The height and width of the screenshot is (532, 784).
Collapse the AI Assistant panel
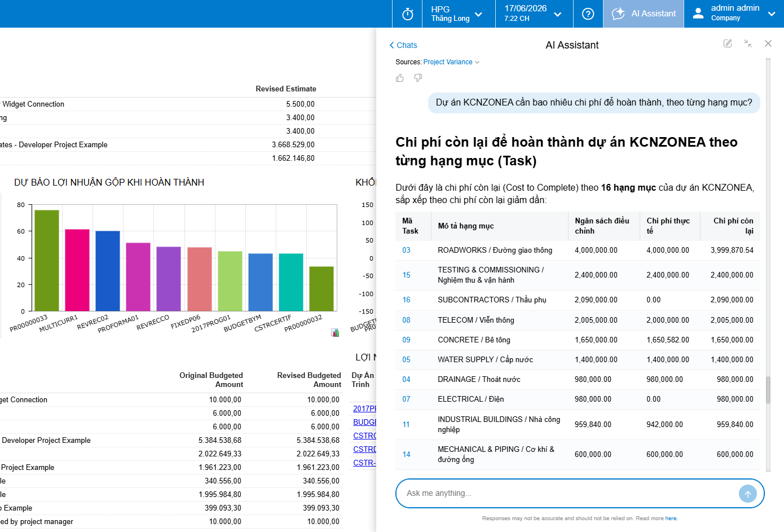pos(748,43)
